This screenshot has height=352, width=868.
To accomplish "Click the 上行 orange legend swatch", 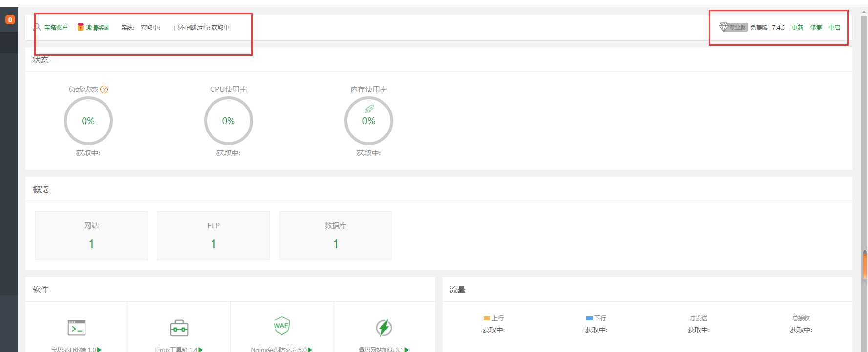I will click(x=487, y=318).
